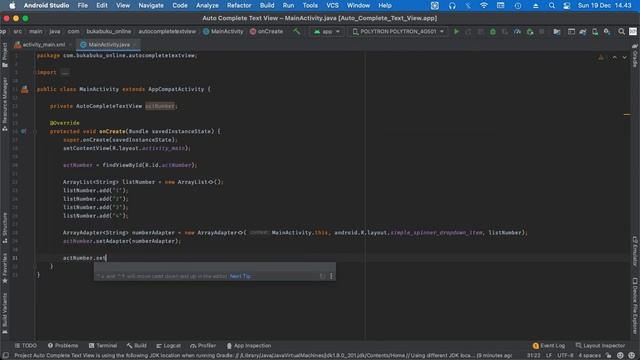Click the tool window quick-access icon bottom-left
Image resolution: width=640 pixels, height=360 pixels.
pyautogui.click(x=5, y=356)
